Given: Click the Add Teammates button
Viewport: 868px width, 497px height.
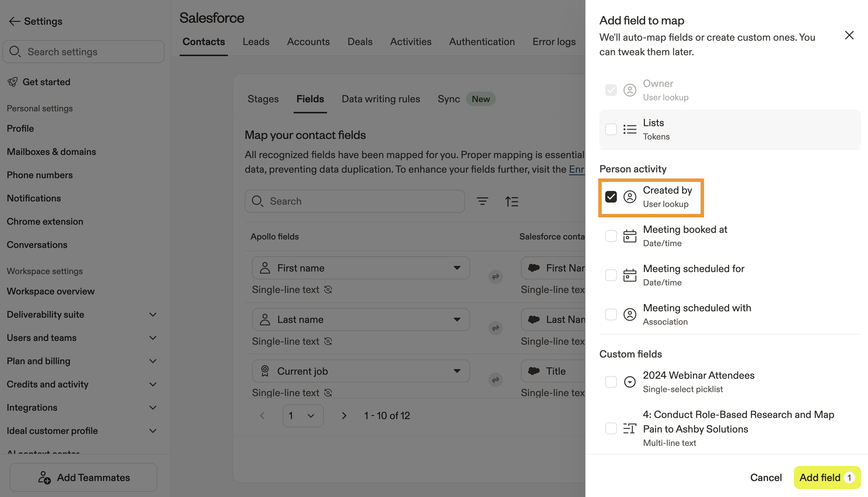Looking at the screenshot, I should (83, 477).
